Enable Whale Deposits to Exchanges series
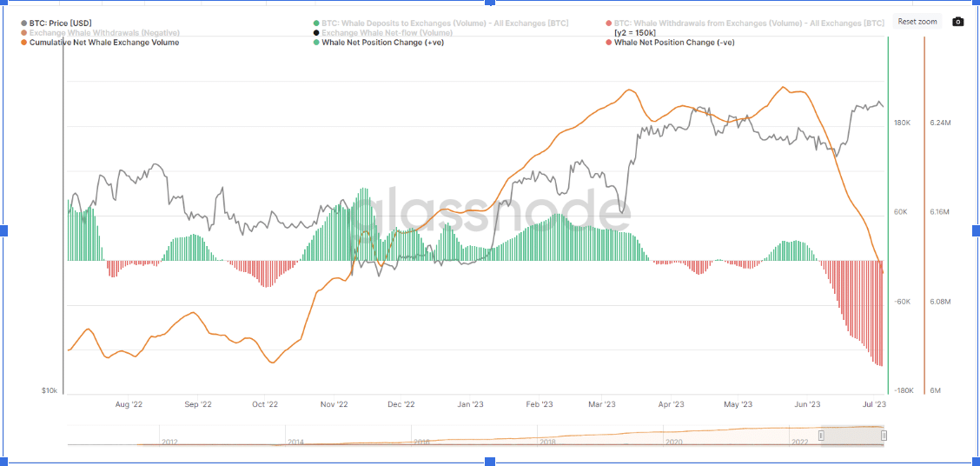The height and width of the screenshot is (466, 980). tap(445, 23)
